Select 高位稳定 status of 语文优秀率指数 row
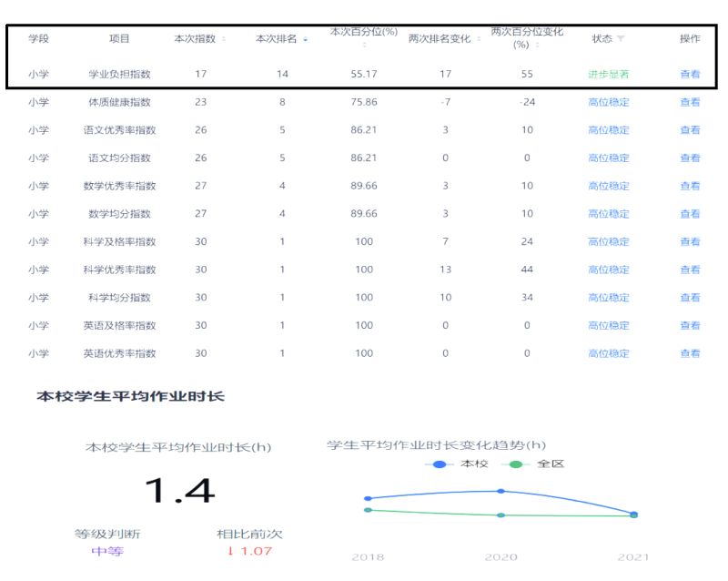The height and width of the screenshot is (581, 728). tap(608, 129)
